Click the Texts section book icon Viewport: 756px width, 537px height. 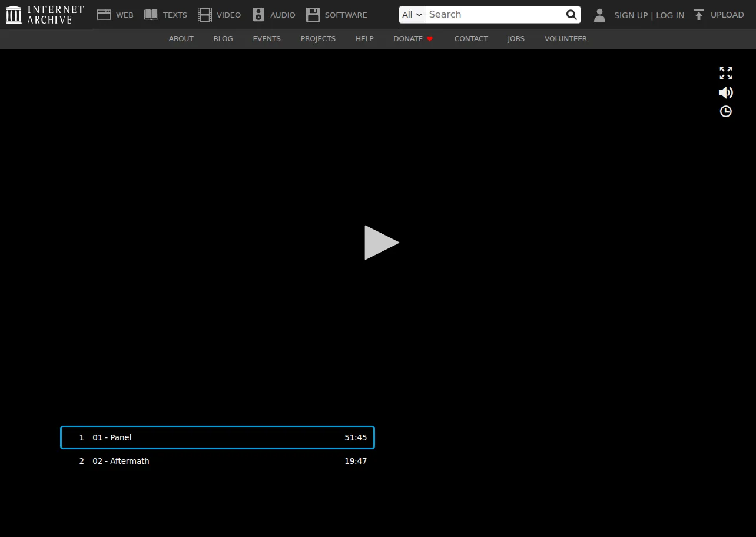pyautogui.click(x=151, y=15)
